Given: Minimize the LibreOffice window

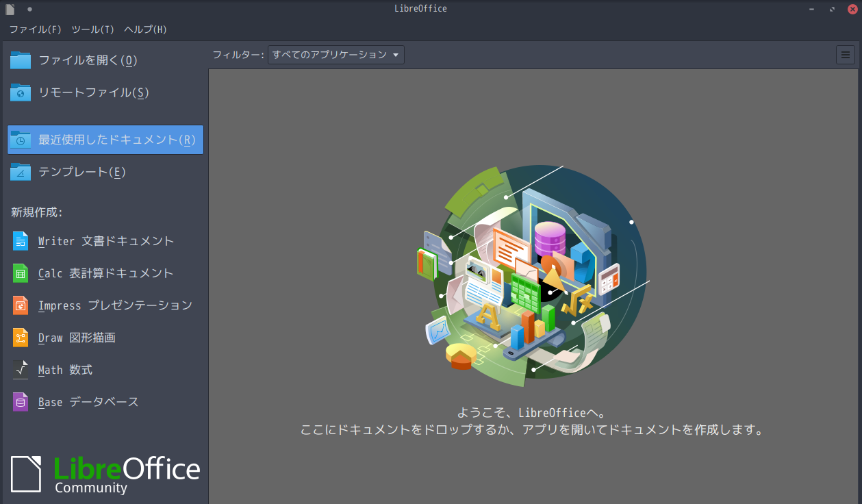Looking at the screenshot, I should [811, 9].
